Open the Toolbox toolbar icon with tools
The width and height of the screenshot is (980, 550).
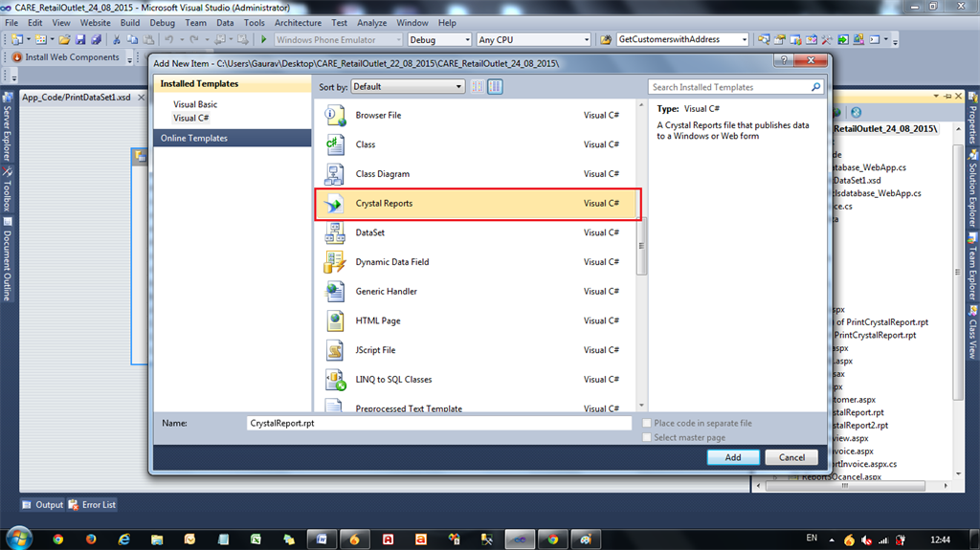(827, 40)
